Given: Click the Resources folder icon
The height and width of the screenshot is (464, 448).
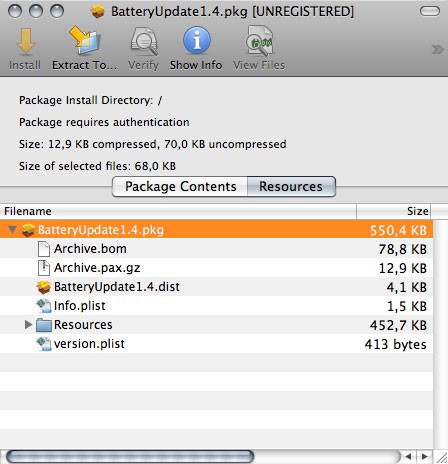Looking at the screenshot, I should [44, 325].
